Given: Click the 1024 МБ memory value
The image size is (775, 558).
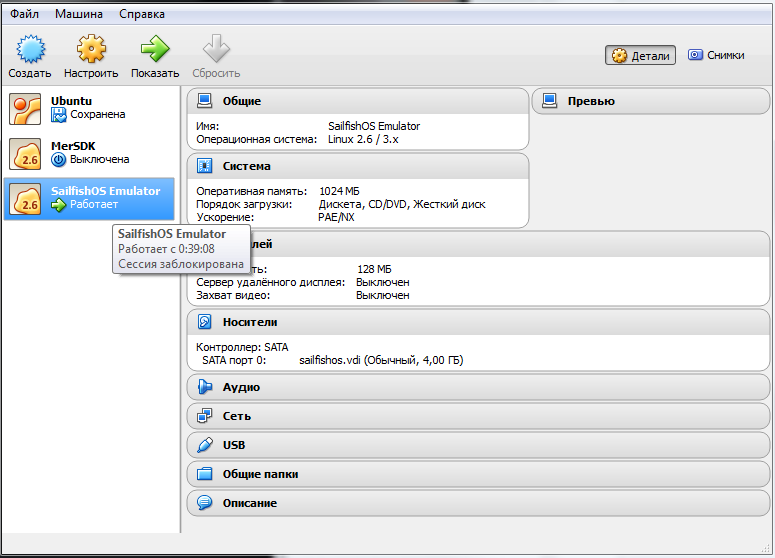Looking at the screenshot, I should point(339,191).
